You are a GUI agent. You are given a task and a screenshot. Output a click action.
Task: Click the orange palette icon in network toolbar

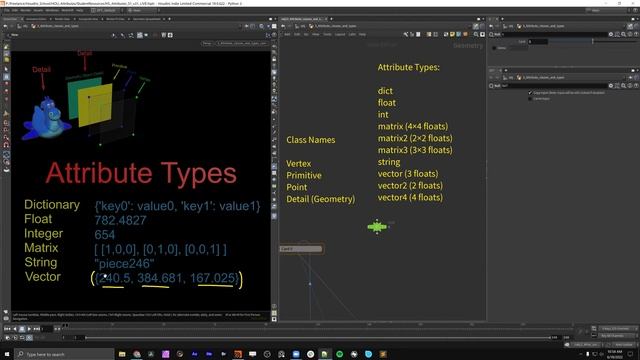465,35
